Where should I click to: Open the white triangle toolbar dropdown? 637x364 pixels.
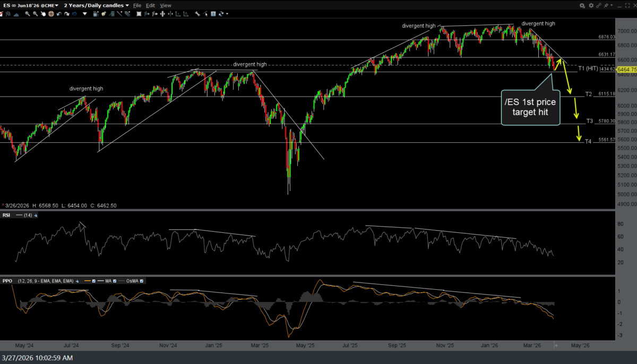click(x=85, y=14)
